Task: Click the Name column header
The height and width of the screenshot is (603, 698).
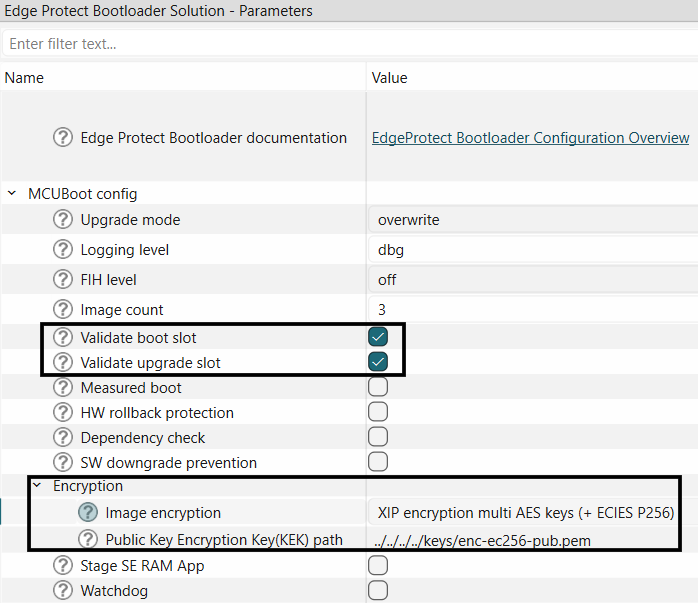Action: (x=24, y=77)
